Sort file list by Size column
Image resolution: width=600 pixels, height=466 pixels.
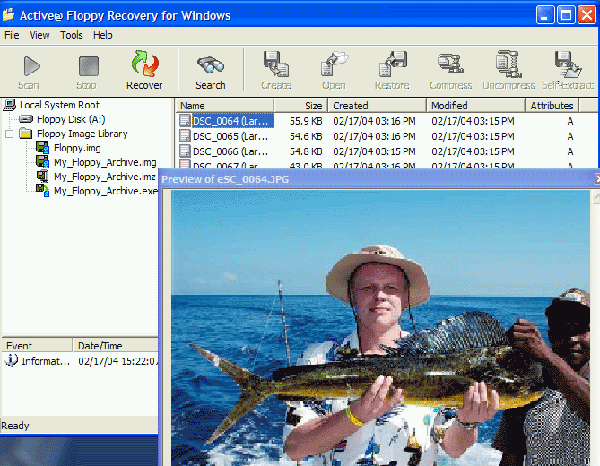[x=300, y=105]
